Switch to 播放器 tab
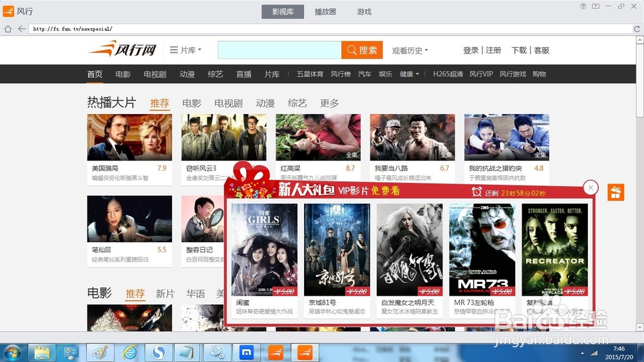644x362 pixels. click(325, 12)
